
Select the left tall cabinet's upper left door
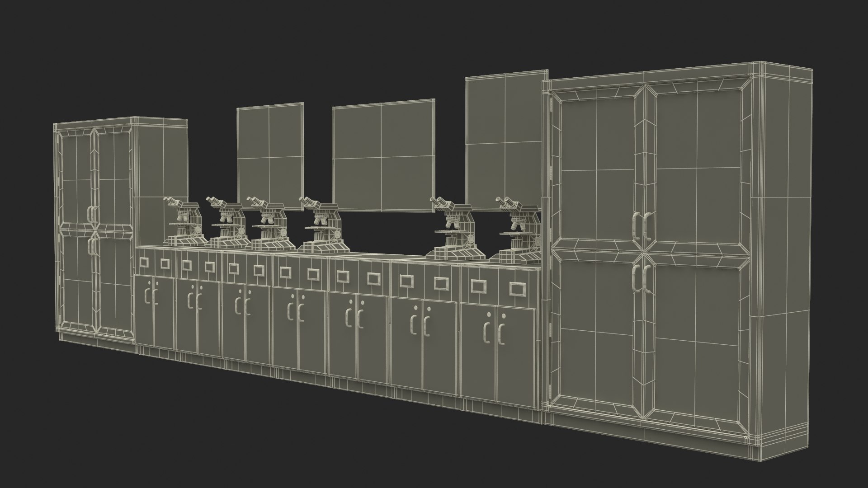click(76, 178)
